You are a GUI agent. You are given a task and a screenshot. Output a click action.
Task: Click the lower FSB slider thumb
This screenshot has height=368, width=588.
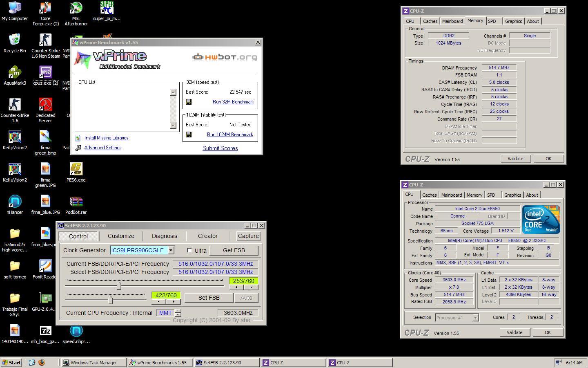[110, 300]
